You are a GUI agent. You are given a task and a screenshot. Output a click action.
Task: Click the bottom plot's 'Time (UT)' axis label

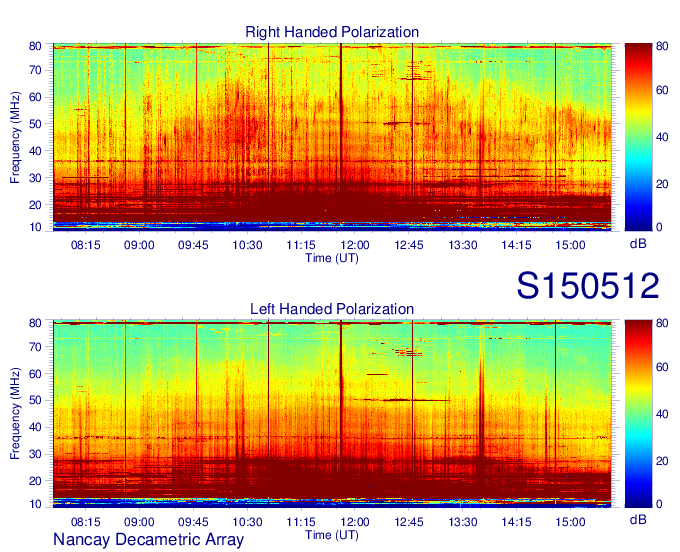[x=332, y=535]
